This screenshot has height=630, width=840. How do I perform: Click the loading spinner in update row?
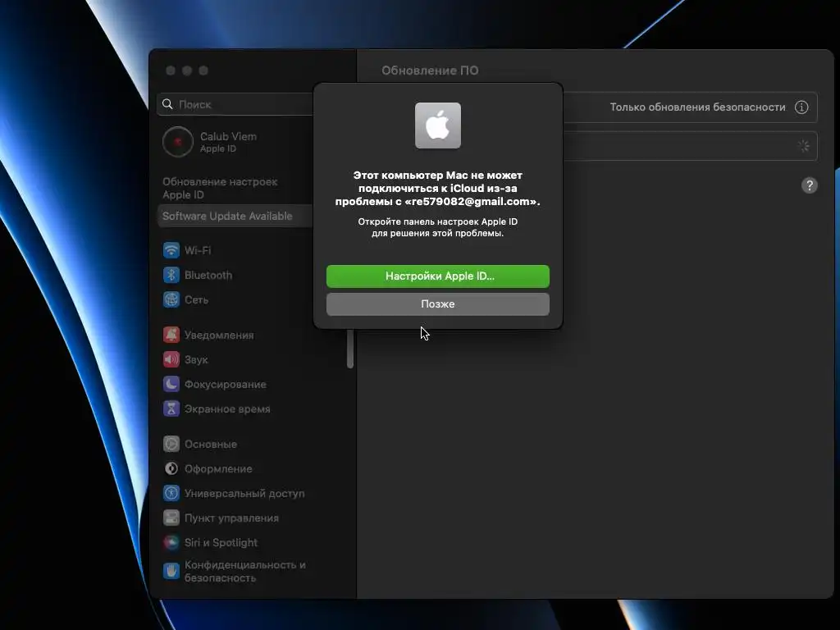pos(804,146)
